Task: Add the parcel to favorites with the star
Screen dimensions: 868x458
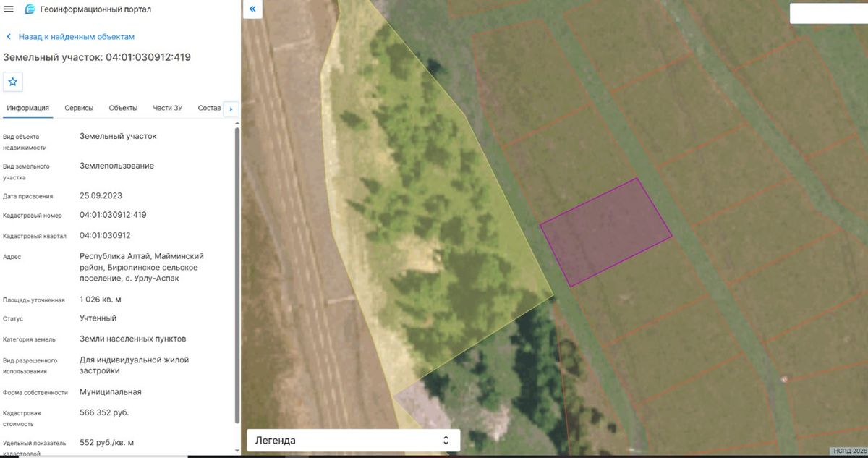Action: (12, 82)
